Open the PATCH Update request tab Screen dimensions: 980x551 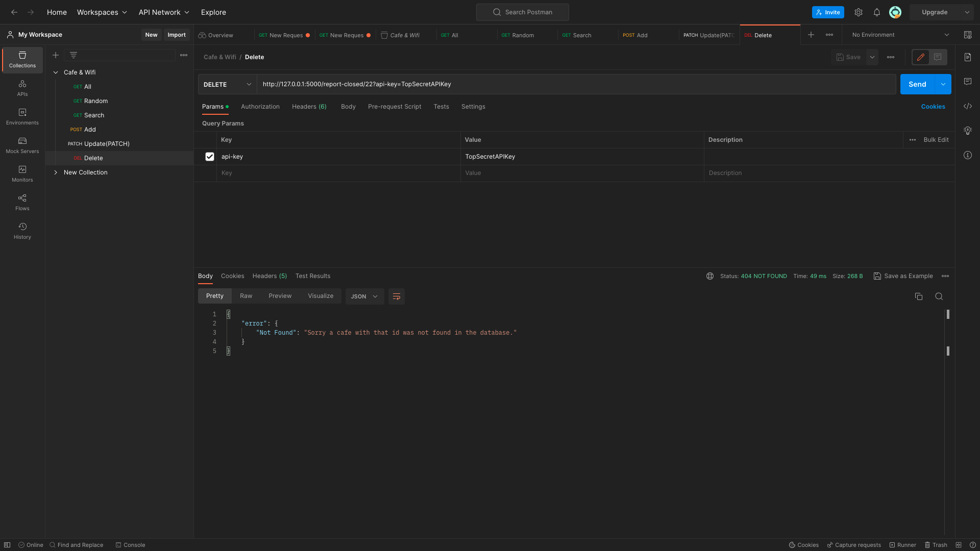pos(708,35)
